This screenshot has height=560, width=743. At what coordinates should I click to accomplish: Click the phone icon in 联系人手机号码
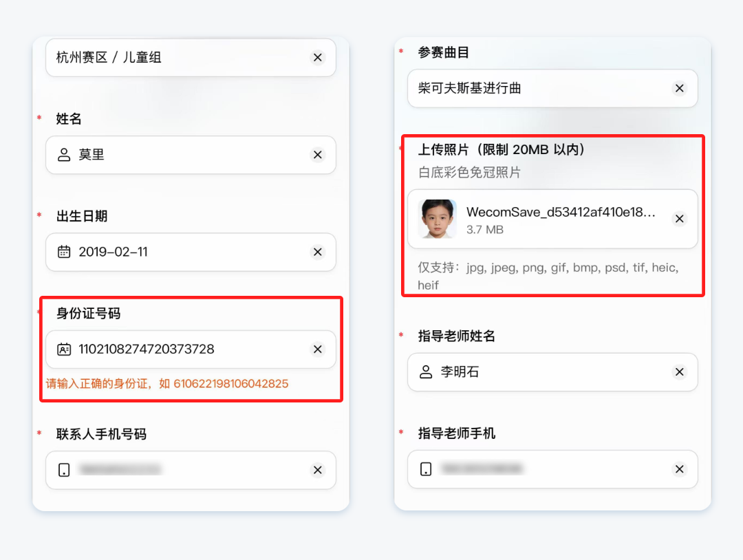coord(64,470)
